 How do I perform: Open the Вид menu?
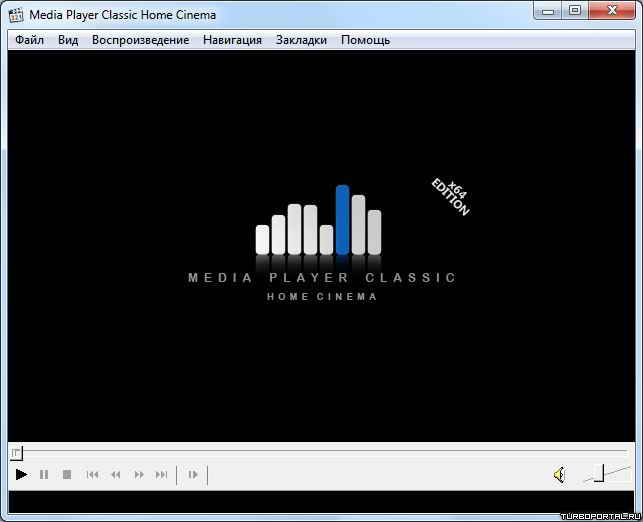pos(68,40)
